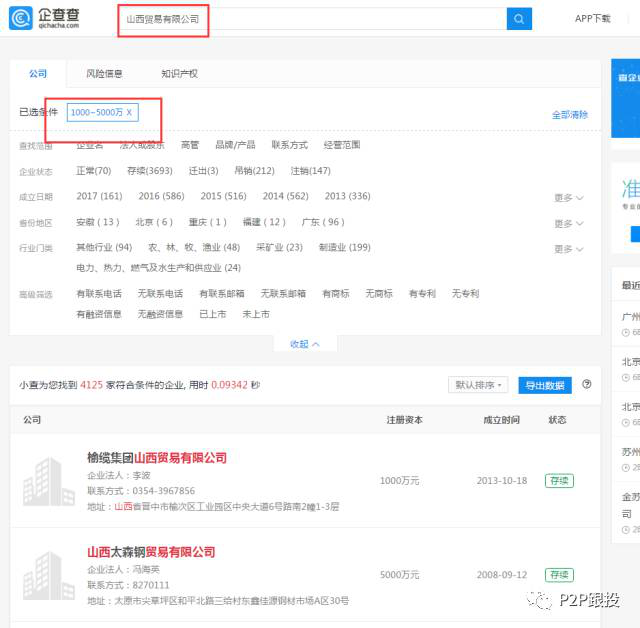Open the 榆缆集团山西贸易有限公司 company link

tap(157, 458)
